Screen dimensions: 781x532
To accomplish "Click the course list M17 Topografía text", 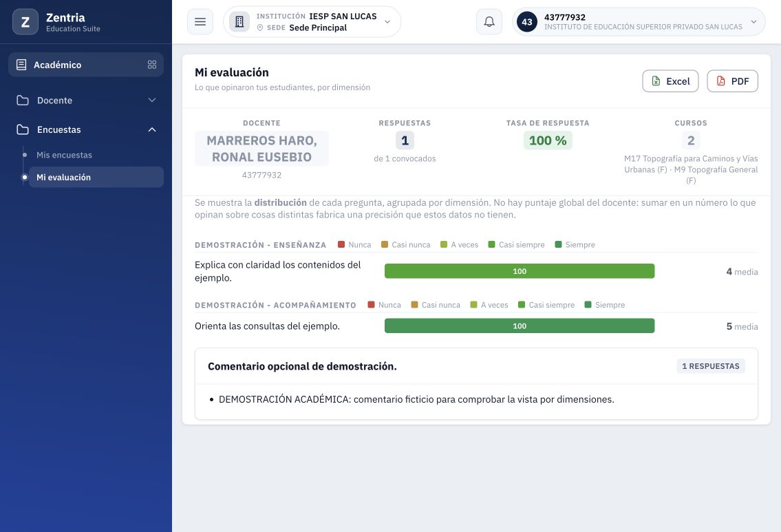I will [x=691, y=169].
